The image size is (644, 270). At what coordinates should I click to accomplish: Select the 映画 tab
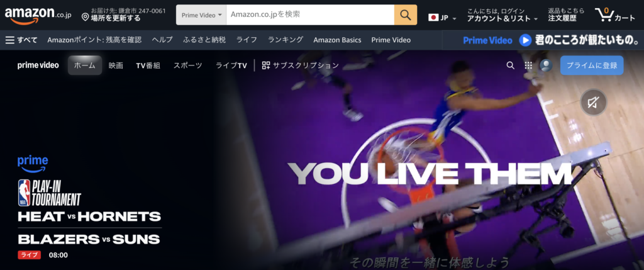tap(116, 65)
